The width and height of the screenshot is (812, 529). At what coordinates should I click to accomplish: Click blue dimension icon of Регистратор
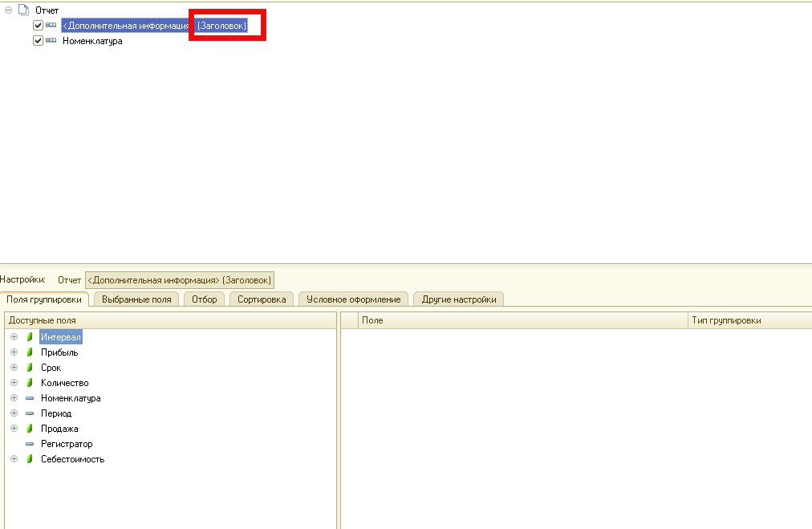coord(30,444)
